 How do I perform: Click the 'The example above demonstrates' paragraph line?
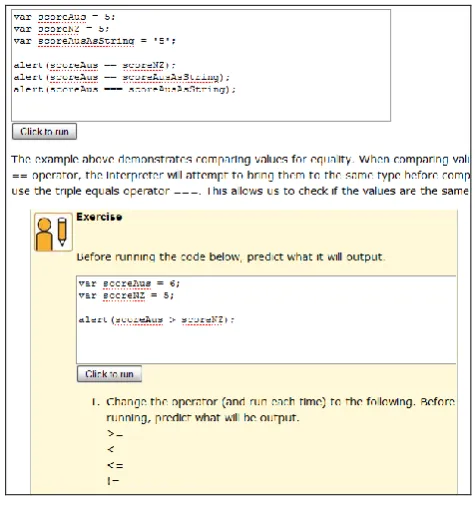coord(240,159)
